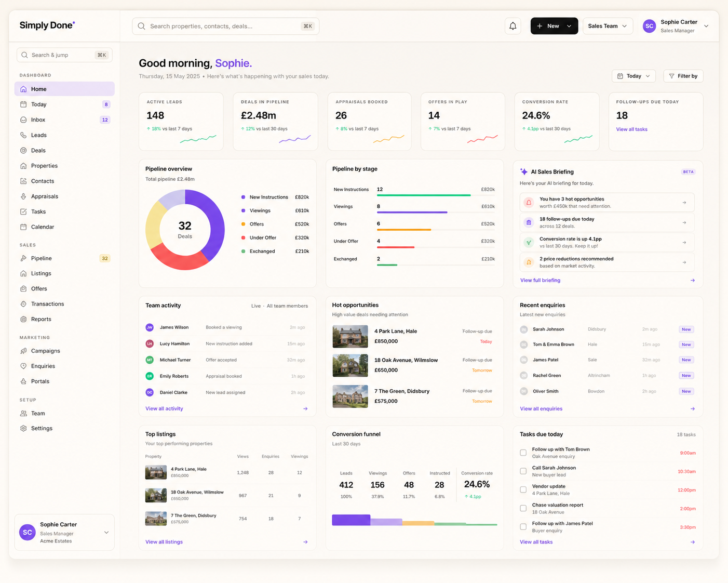Image resolution: width=728 pixels, height=583 pixels.
Task: Click the Appraisals icon in sidebar
Action: coord(23,196)
